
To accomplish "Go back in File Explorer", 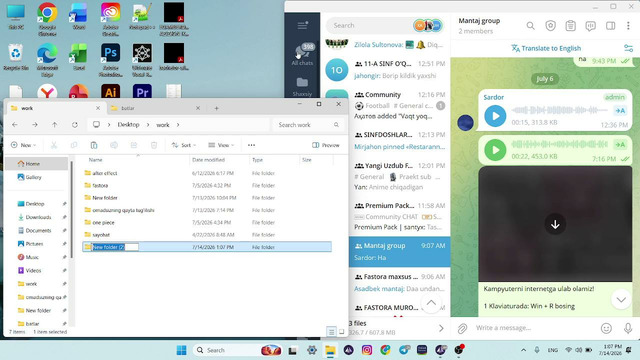I will pyautogui.click(x=15, y=125).
